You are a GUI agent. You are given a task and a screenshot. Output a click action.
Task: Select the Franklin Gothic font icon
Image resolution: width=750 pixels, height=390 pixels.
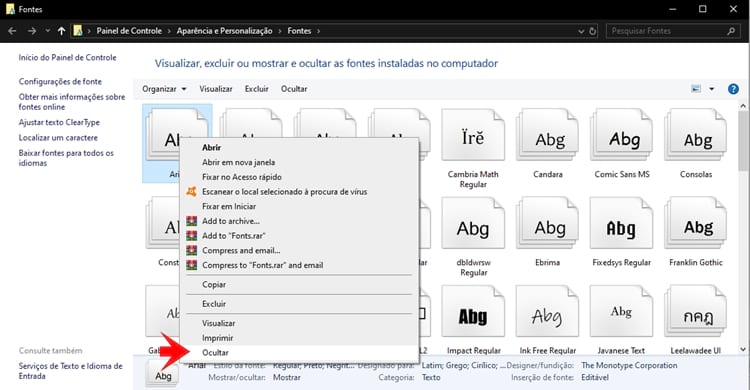(696, 223)
